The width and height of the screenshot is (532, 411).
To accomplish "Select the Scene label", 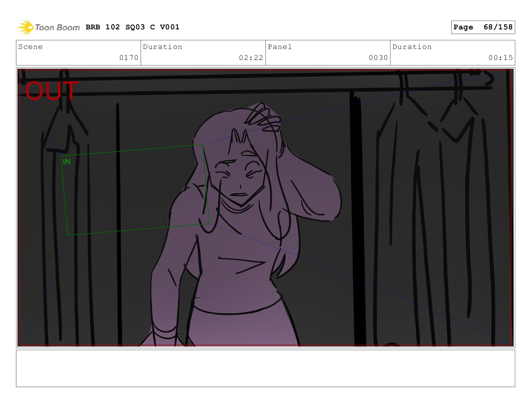I will click(30, 47).
